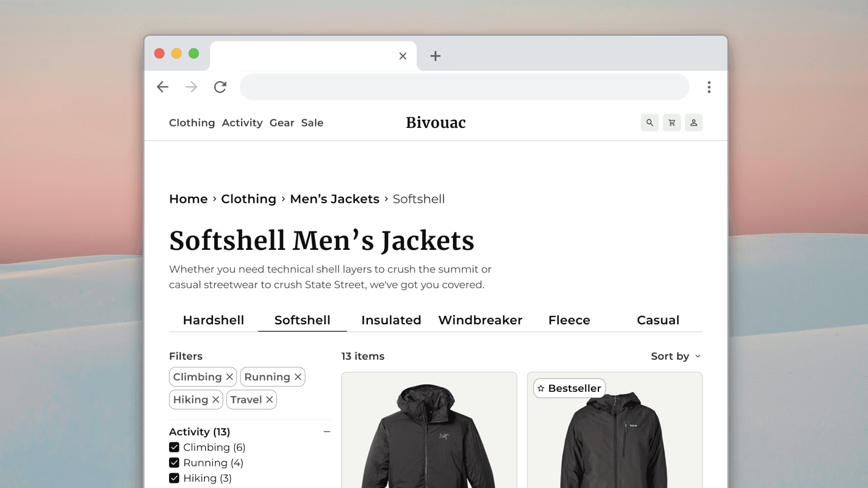Go to Men's Jackets via breadcrumb
This screenshot has height=488, width=868.
point(335,199)
